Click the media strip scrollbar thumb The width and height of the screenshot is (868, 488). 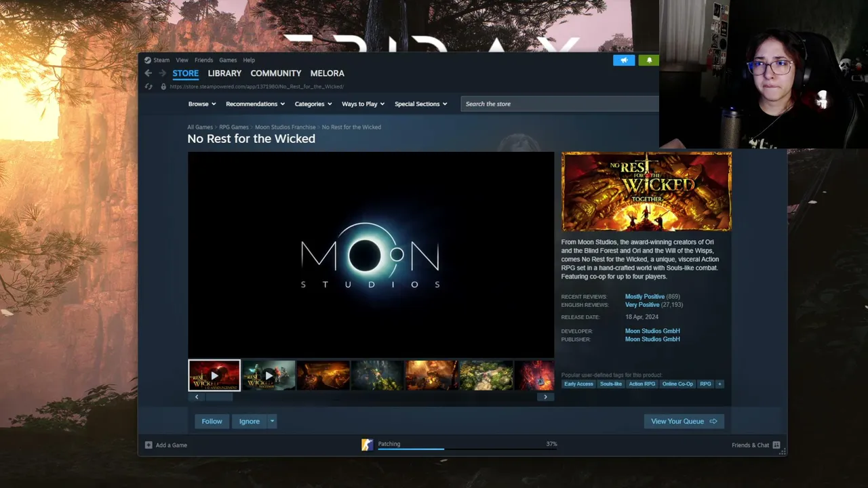click(219, 397)
